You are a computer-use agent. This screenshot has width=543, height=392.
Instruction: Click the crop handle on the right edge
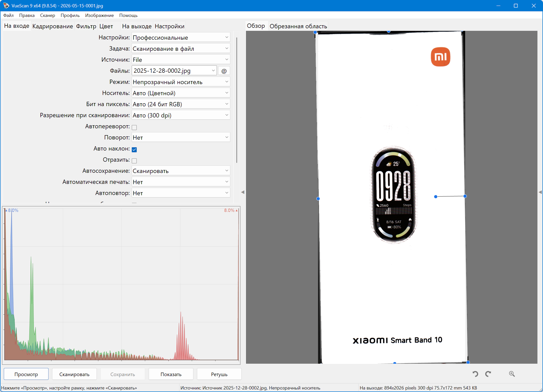(465, 196)
